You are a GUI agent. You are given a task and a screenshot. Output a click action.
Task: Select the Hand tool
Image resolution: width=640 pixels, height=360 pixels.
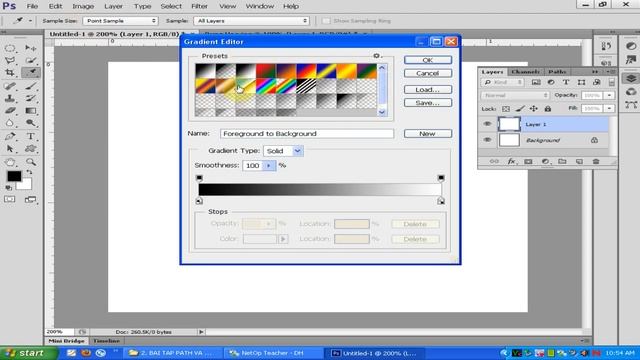point(10,162)
